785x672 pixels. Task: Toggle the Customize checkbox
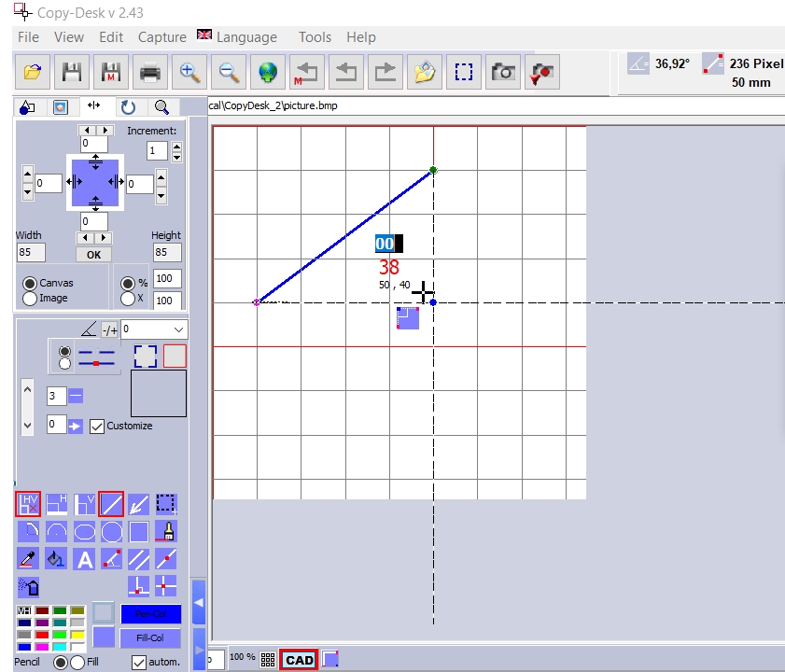point(98,426)
